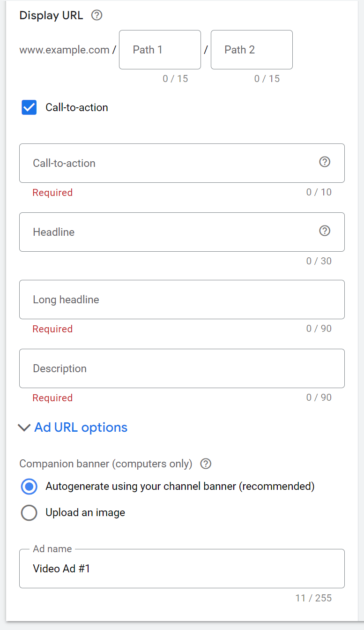Screen dimensions: 364x630
Task: View help for Companion banner option
Action: pyautogui.click(x=205, y=464)
